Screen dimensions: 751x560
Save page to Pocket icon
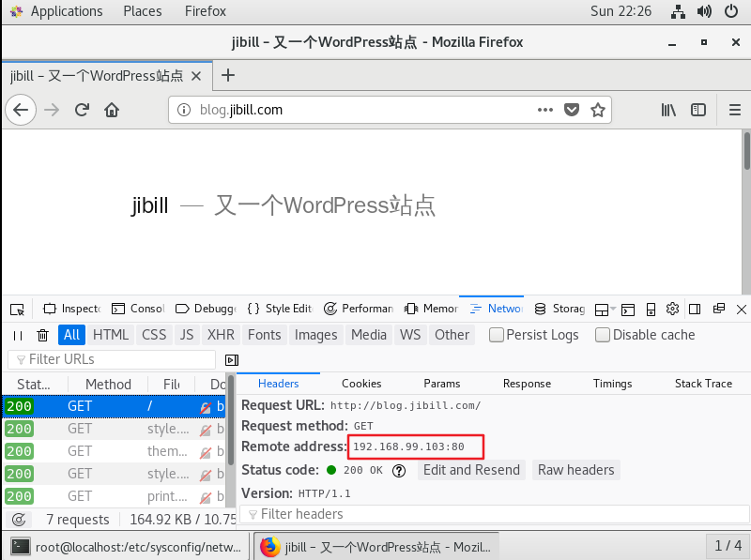(572, 110)
